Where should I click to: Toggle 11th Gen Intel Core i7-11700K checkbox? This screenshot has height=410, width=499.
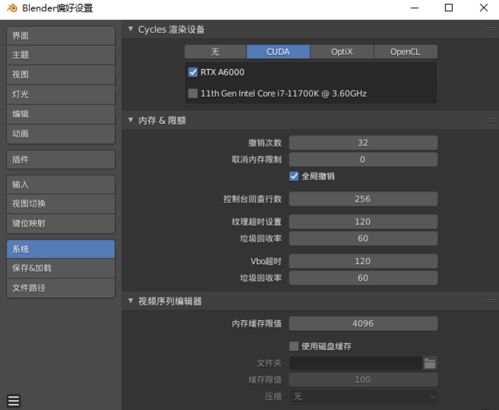[x=193, y=93]
